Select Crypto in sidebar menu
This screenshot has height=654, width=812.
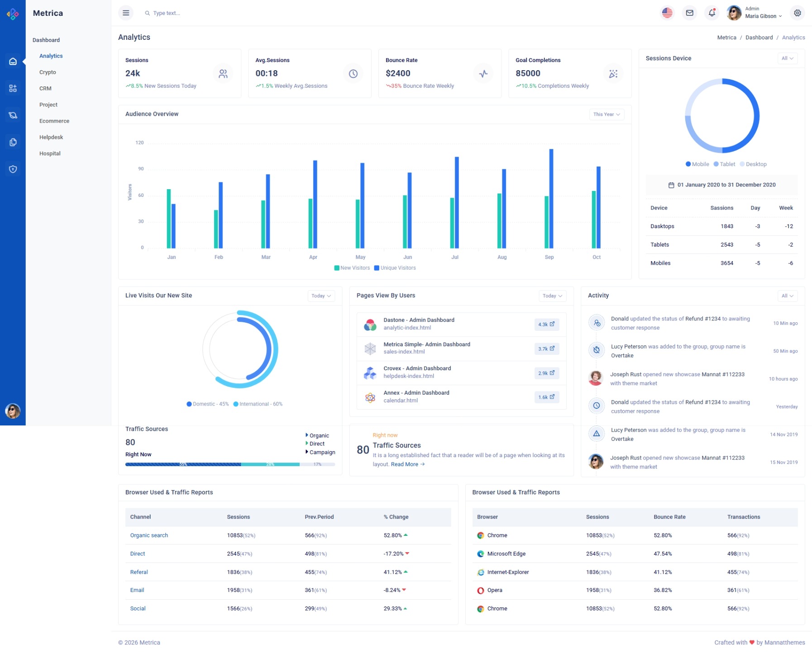48,72
